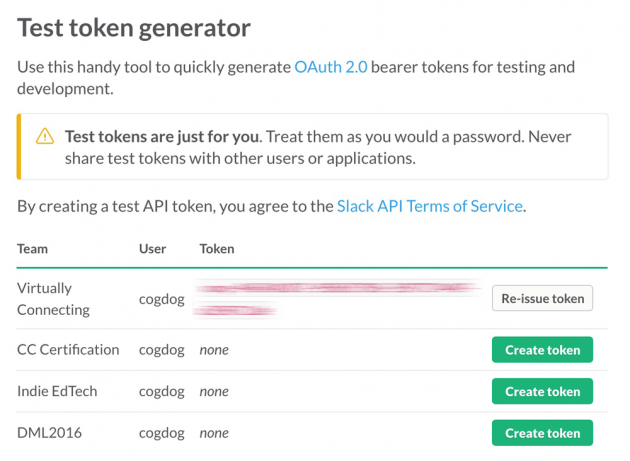Click the none token in CC Certification row
This screenshot has width=630, height=461.
click(214, 350)
